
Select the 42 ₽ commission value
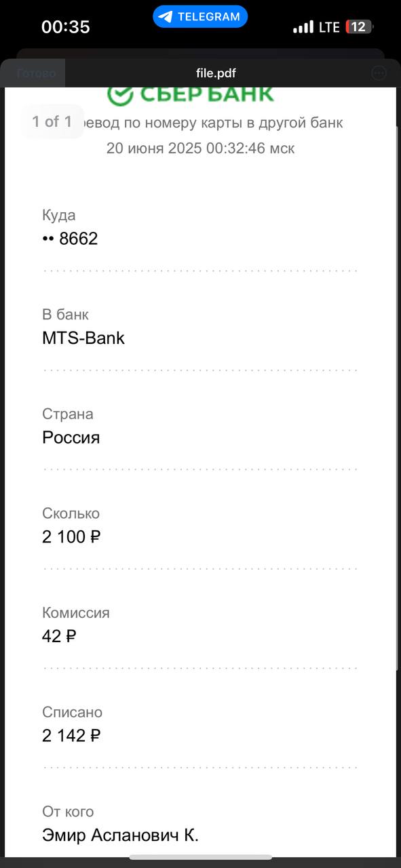[59, 636]
